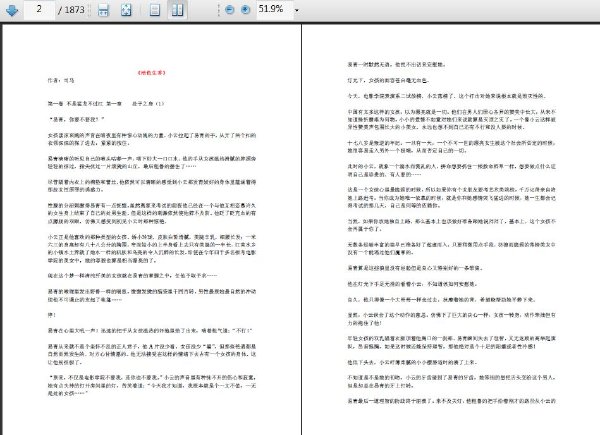Click the current page number field showing 2
Screen dimensions: 600x435
tap(39, 9)
